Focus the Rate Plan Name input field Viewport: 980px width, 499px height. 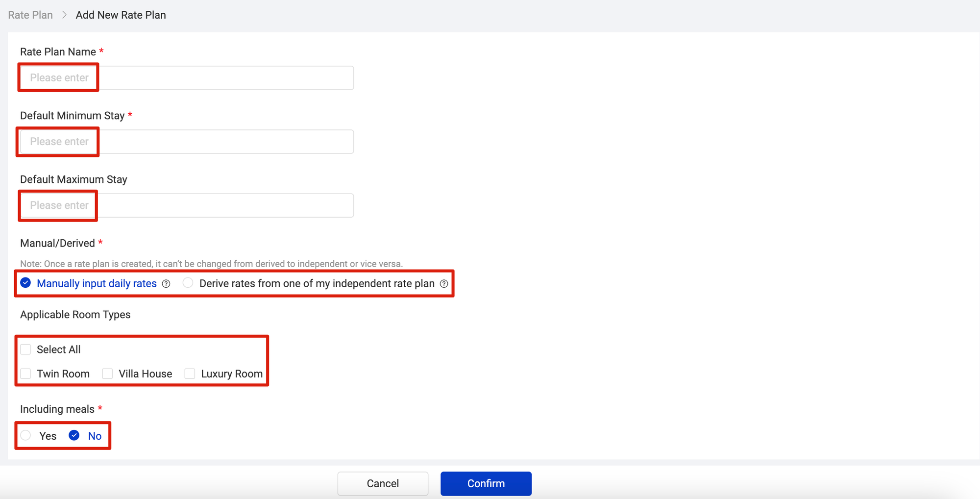pos(186,78)
